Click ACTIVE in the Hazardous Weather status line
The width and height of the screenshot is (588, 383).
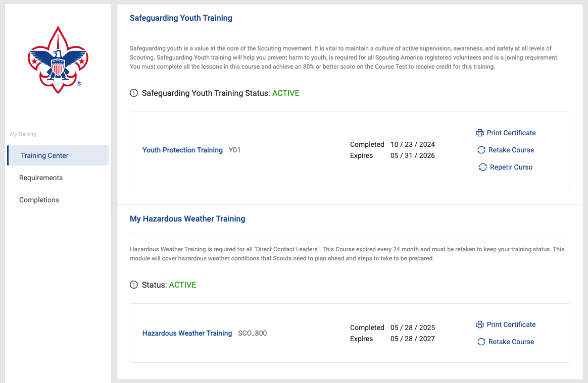click(183, 285)
